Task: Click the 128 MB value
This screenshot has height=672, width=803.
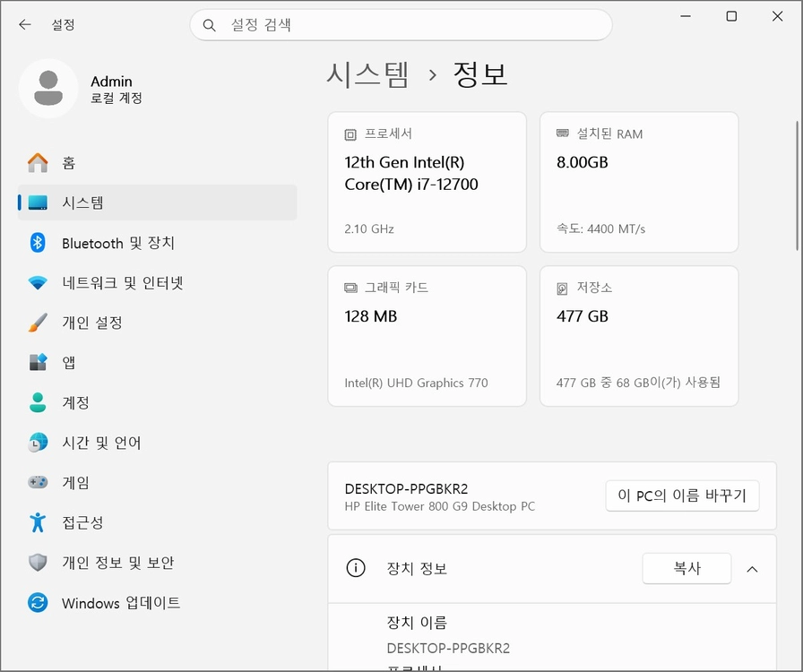Action: click(371, 316)
